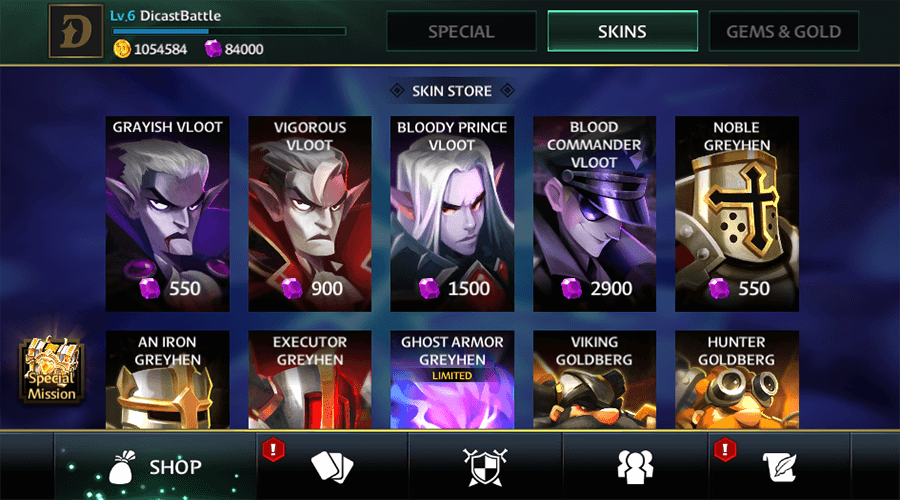Image resolution: width=900 pixels, height=500 pixels.
Task: Click the player level experience progress bar
Action: tap(229, 31)
